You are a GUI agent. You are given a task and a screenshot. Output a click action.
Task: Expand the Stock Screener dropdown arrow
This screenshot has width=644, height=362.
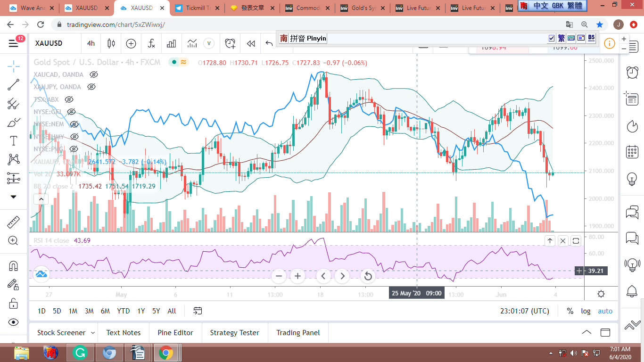(x=93, y=333)
